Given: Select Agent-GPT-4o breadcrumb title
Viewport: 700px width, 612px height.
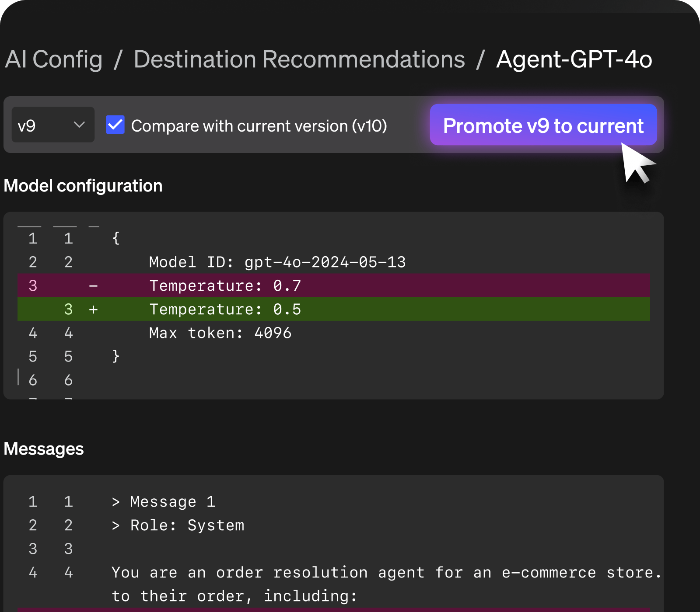Looking at the screenshot, I should (x=574, y=59).
